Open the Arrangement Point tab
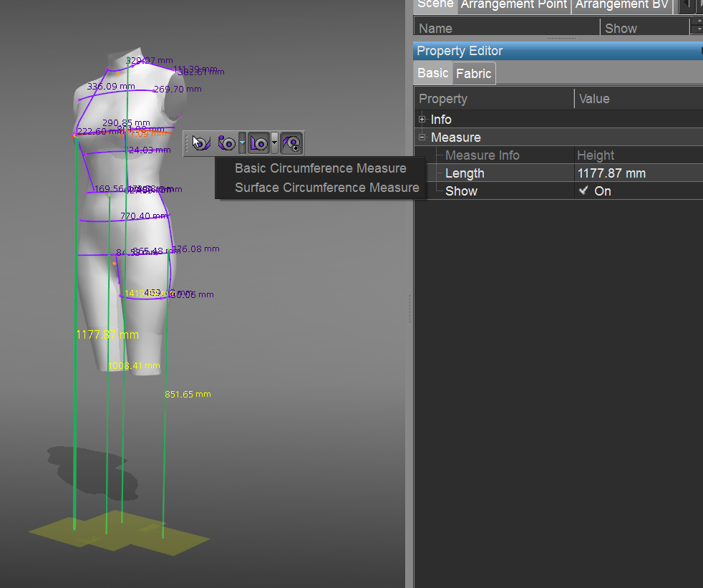The width and height of the screenshot is (703, 588). [x=514, y=5]
